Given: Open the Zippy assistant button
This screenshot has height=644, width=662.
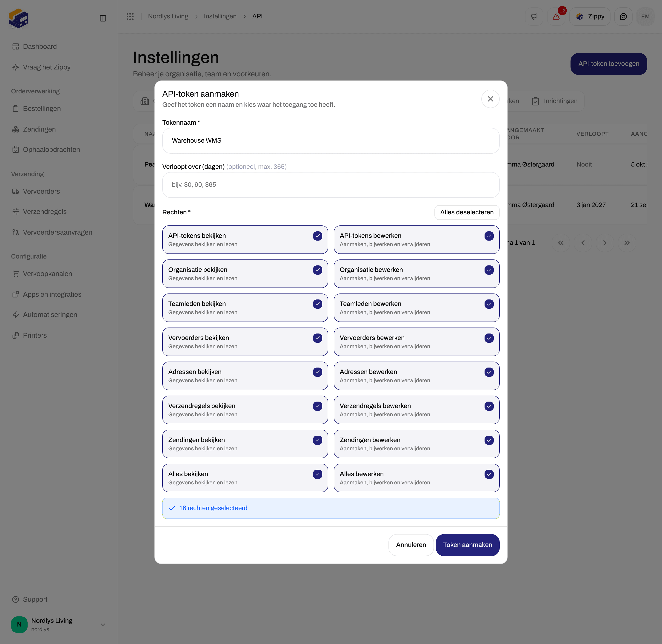Looking at the screenshot, I should [x=590, y=17].
